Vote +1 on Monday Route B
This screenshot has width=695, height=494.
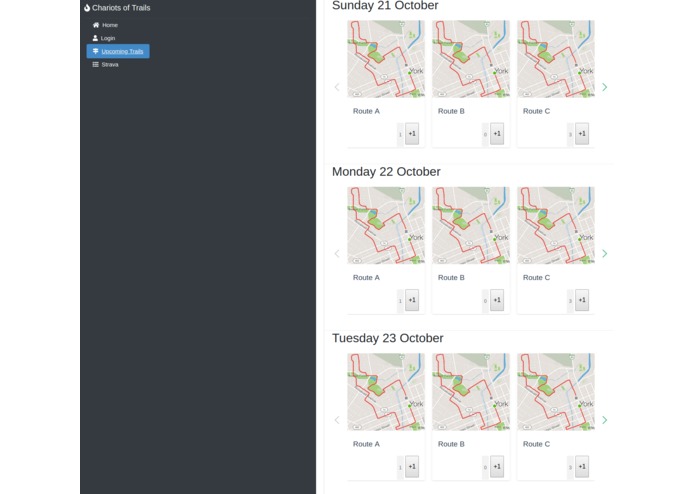tap(497, 300)
